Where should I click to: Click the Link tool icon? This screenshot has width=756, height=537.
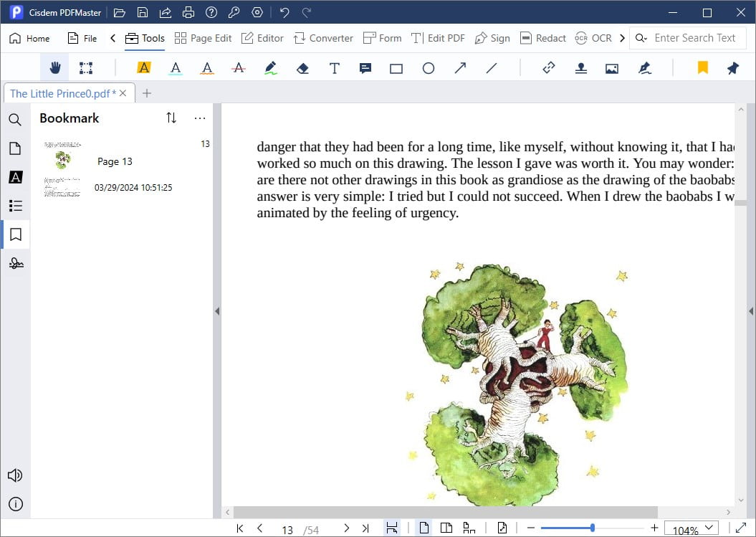pos(549,68)
